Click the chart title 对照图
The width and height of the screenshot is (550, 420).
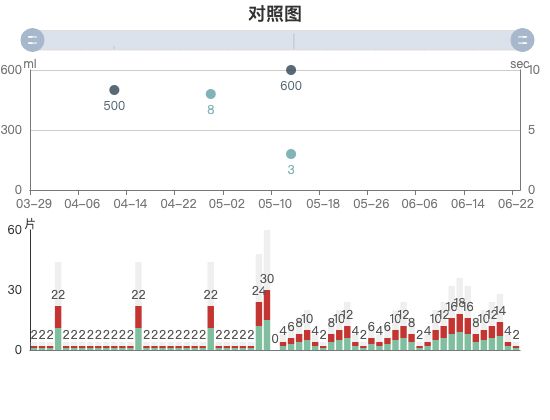tap(275, 14)
